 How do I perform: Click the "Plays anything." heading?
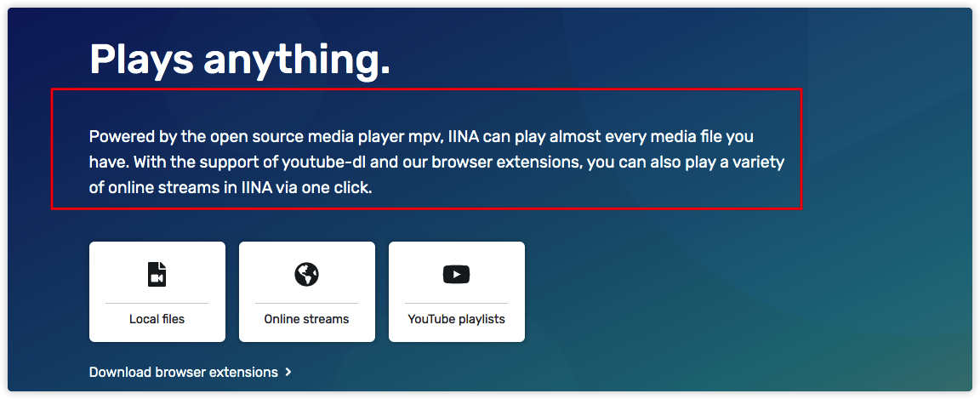(240, 60)
